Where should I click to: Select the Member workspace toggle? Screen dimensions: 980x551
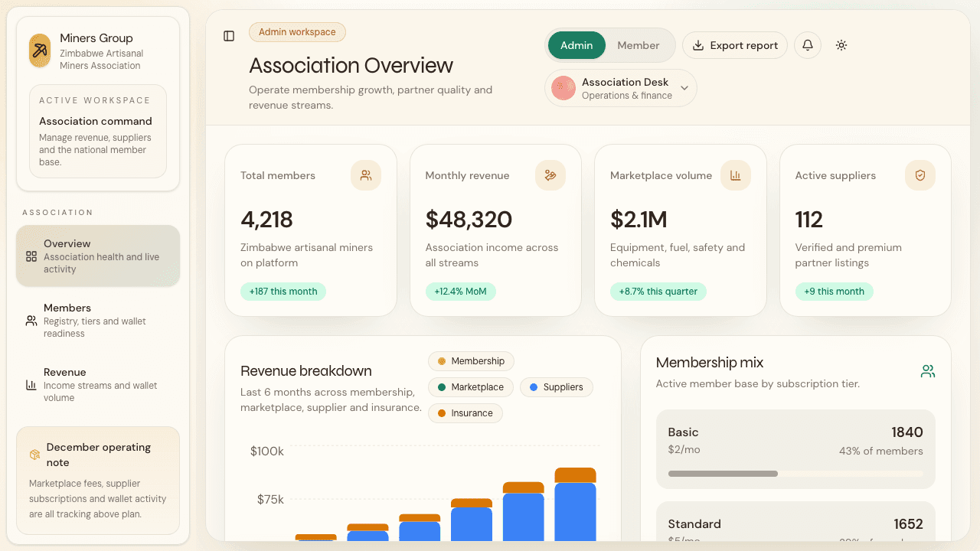(638, 45)
